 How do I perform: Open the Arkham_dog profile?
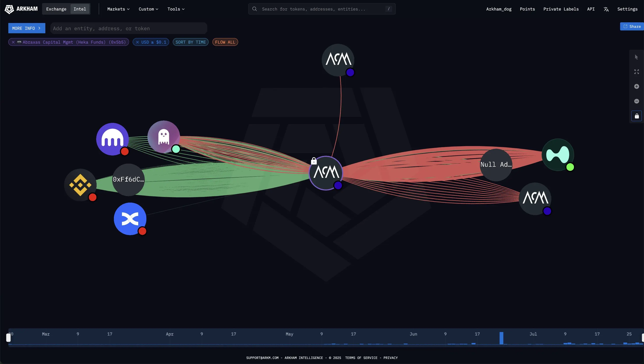(499, 9)
